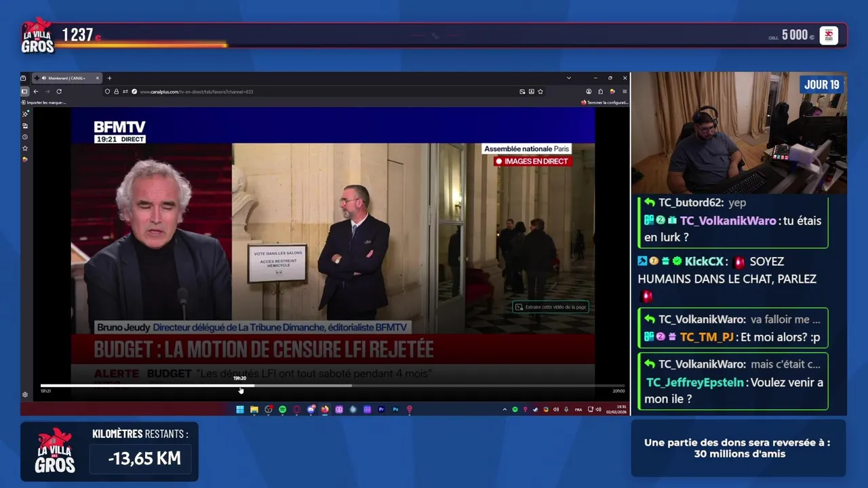Open the browser hamburger menu

click(625, 91)
